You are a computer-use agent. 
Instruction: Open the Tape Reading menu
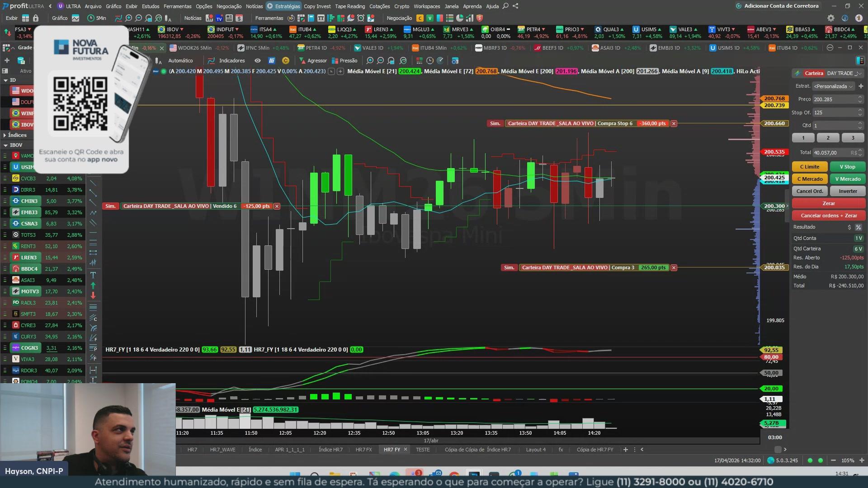(x=349, y=6)
